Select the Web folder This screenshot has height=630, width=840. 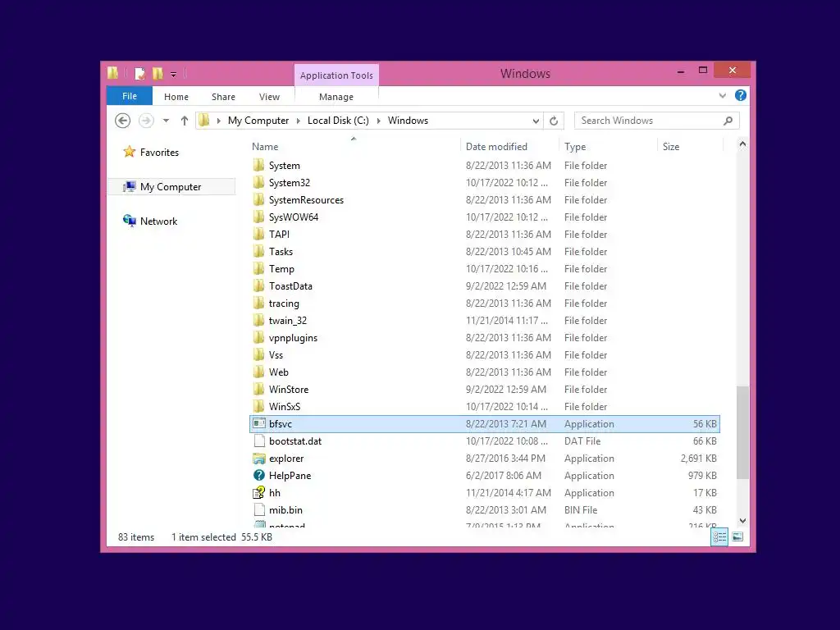(279, 372)
